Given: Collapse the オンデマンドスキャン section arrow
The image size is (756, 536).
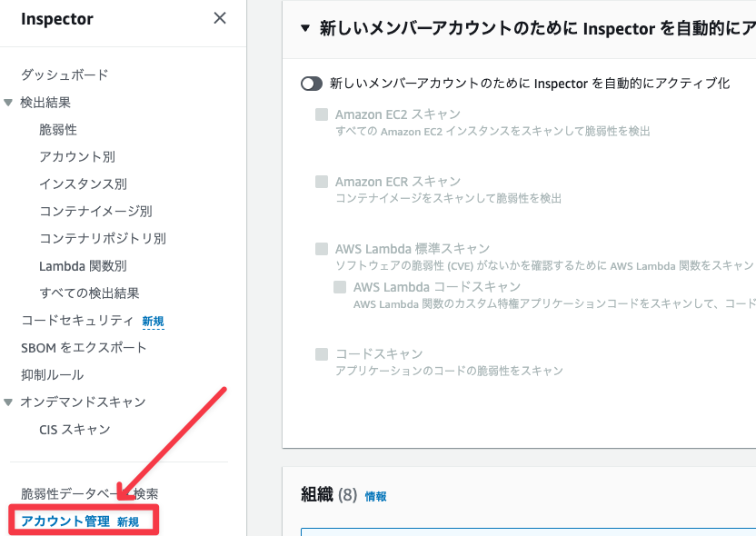Looking at the screenshot, I should (9, 402).
